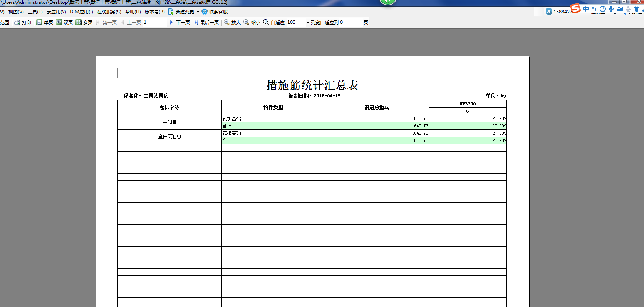
Task: Open the Sogou skin (shirt) icon
Action: point(637,9)
